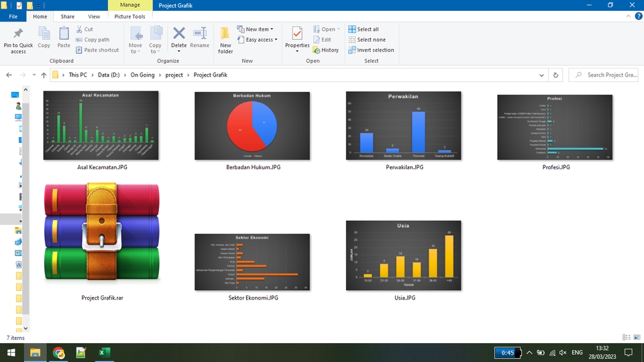Click Select all
This screenshot has height=362, width=644.
pyautogui.click(x=364, y=29)
